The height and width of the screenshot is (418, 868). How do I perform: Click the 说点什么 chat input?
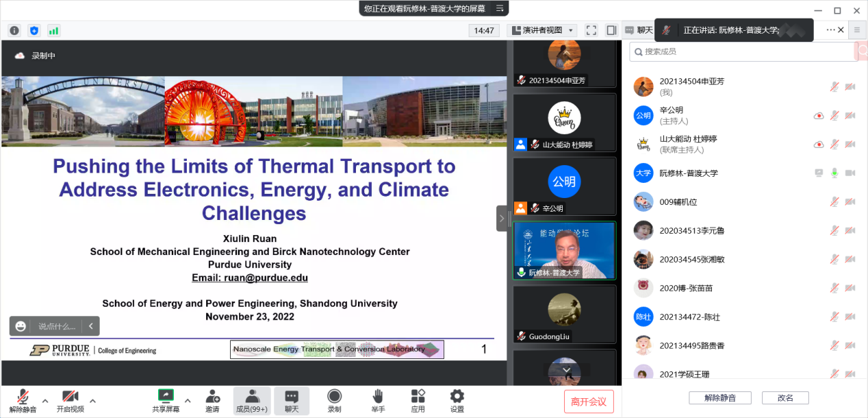coord(58,326)
